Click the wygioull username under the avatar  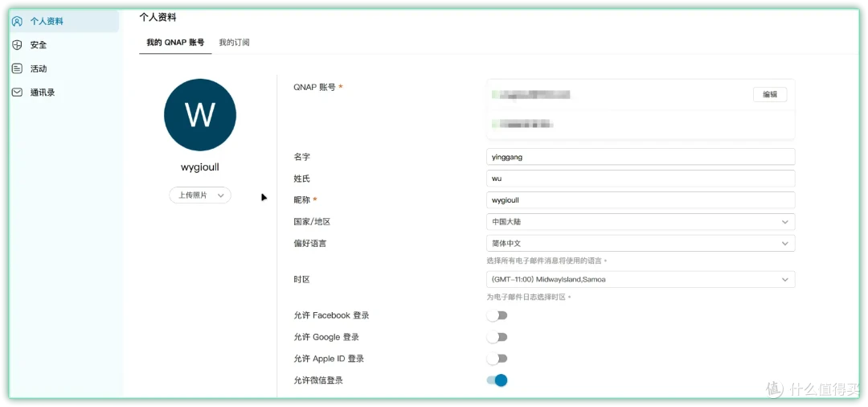(x=200, y=167)
